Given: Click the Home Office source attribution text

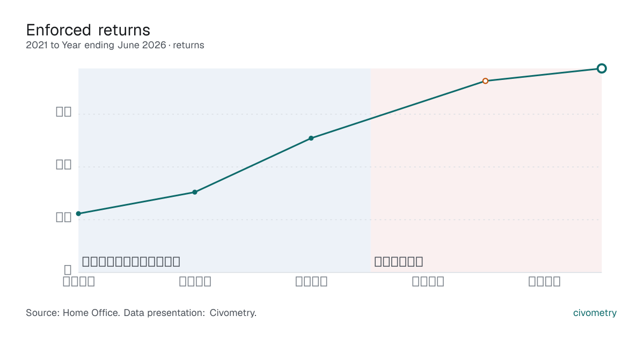Looking at the screenshot, I should 141,313.
